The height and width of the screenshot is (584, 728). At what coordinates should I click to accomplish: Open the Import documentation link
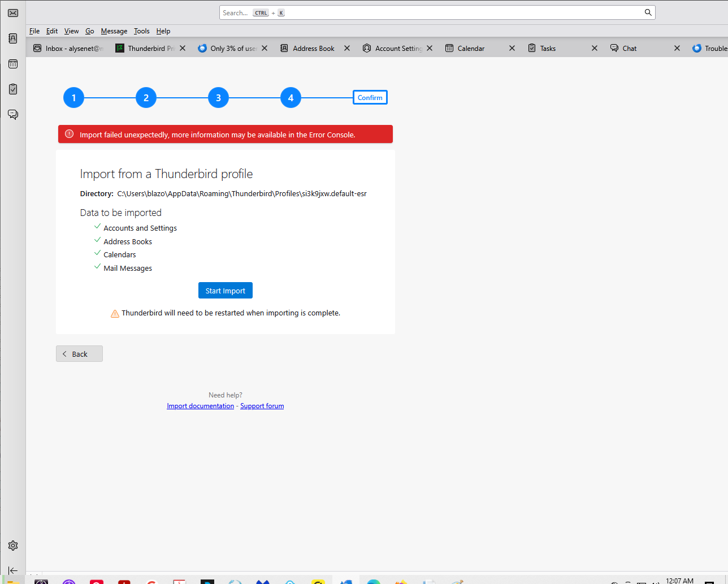200,406
